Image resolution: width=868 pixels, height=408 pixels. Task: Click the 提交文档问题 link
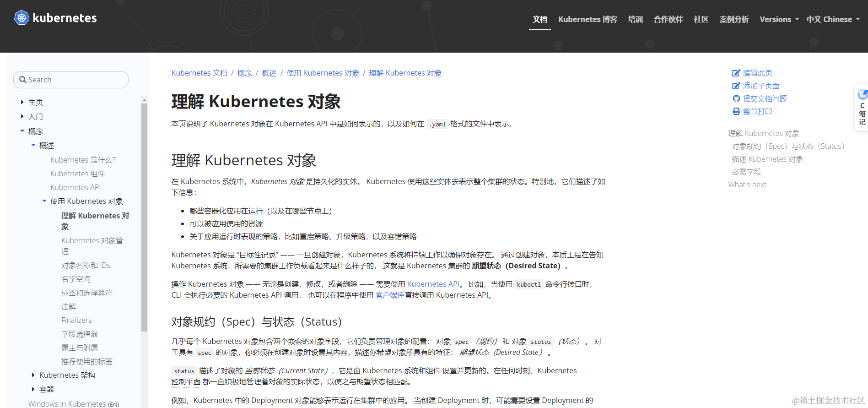click(765, 98)
